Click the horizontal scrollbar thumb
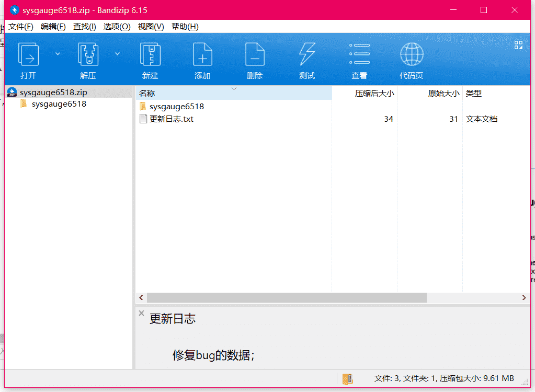This screenshot has width=535, height=392. (287, 297)
